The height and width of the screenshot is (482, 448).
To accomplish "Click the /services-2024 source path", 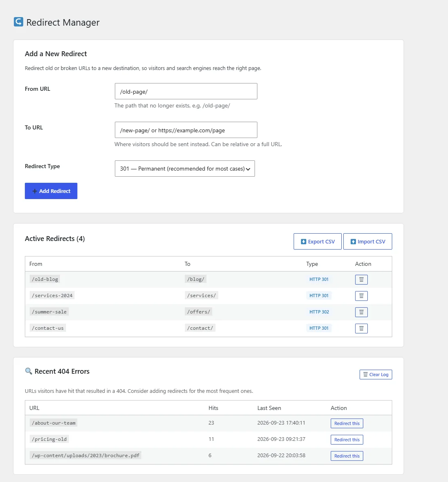I will (x=52, y=296).
